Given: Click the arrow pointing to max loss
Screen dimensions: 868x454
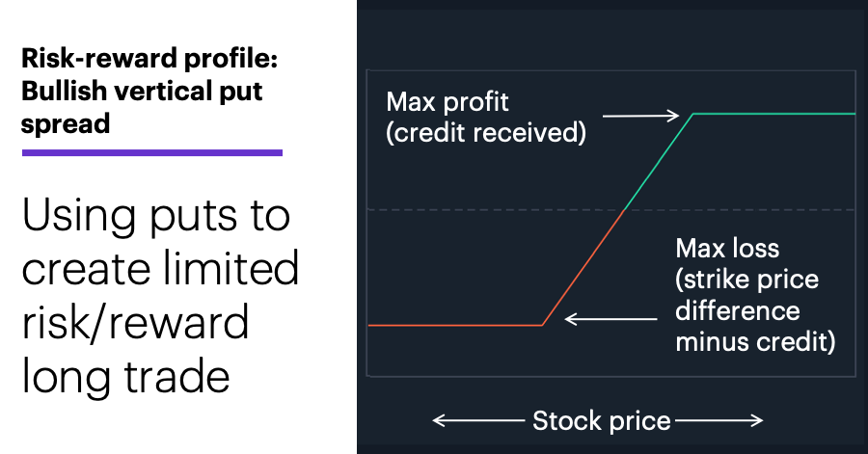Looking at the screenshot, I should point(610,319).
